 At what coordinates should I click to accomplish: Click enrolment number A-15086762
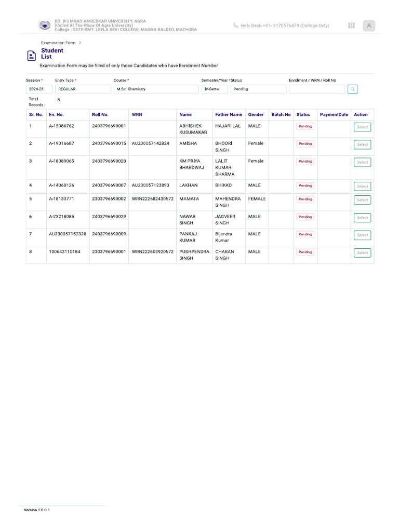click(x=61, y=126)
